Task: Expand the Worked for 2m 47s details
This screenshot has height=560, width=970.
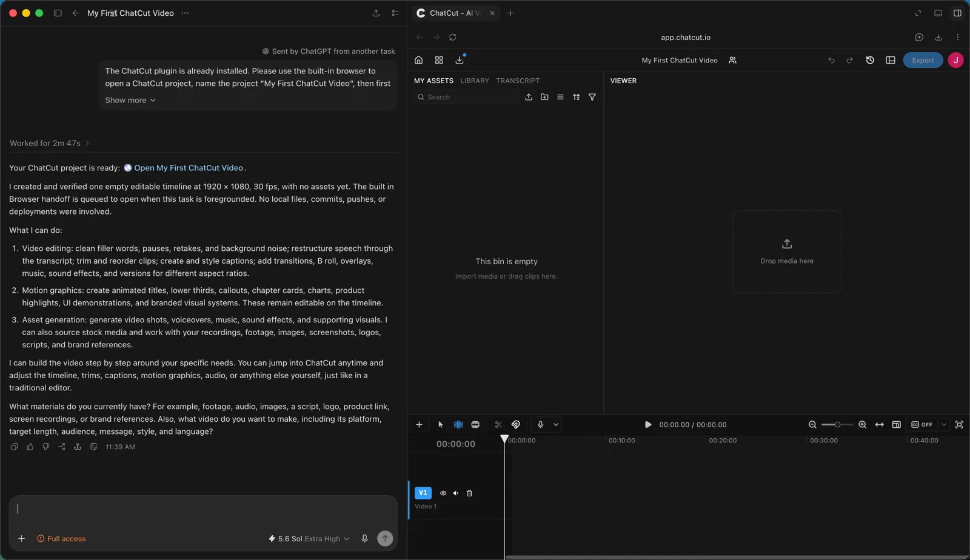Action: (50, 143)
